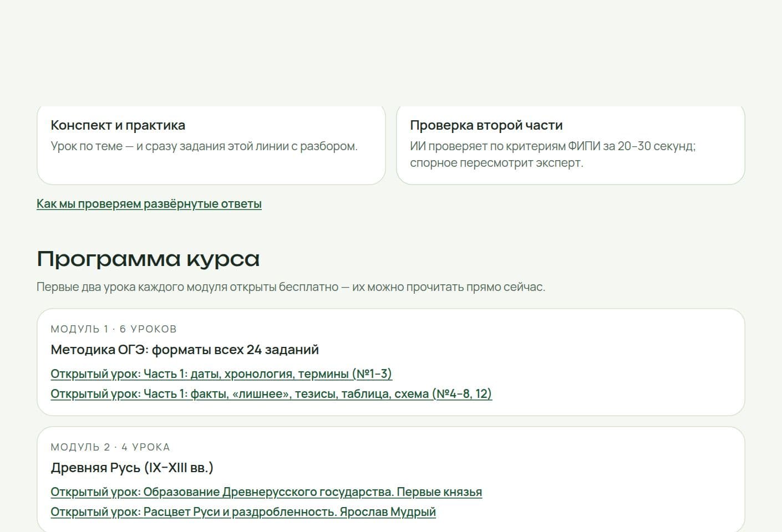Click the "МОДУЛЬ 2 · 4 УРОКА" label
The image size is (782, 532).
110,447
